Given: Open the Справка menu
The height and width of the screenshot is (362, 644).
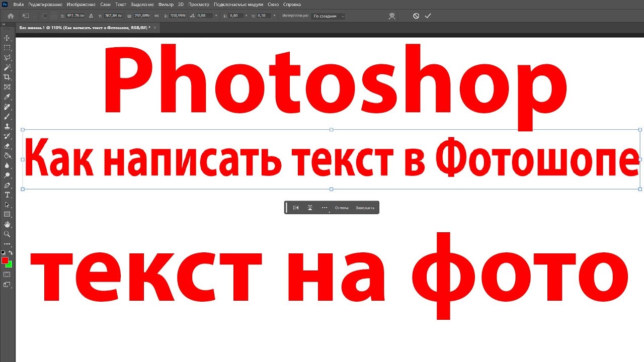Looking at the screenshot, I should [292, 4].
